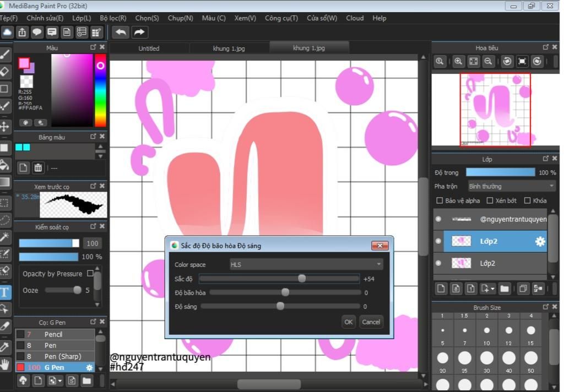Select the Text tool

[x=5, y=292]
